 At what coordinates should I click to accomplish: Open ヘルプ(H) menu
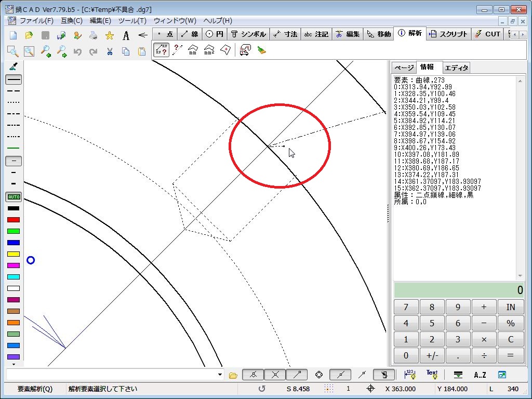click(218, 21)
